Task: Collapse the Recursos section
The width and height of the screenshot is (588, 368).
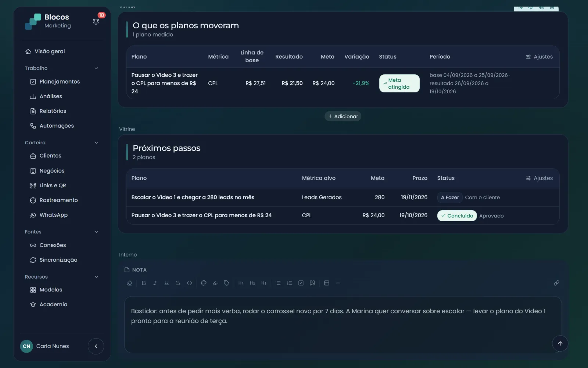Action: tap(96, 277)
